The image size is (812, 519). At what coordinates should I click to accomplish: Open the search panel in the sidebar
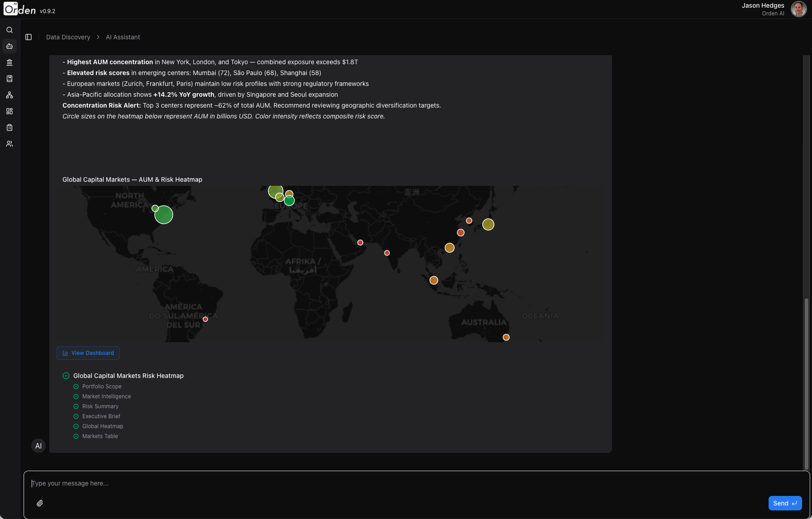(x=9, y=29)
